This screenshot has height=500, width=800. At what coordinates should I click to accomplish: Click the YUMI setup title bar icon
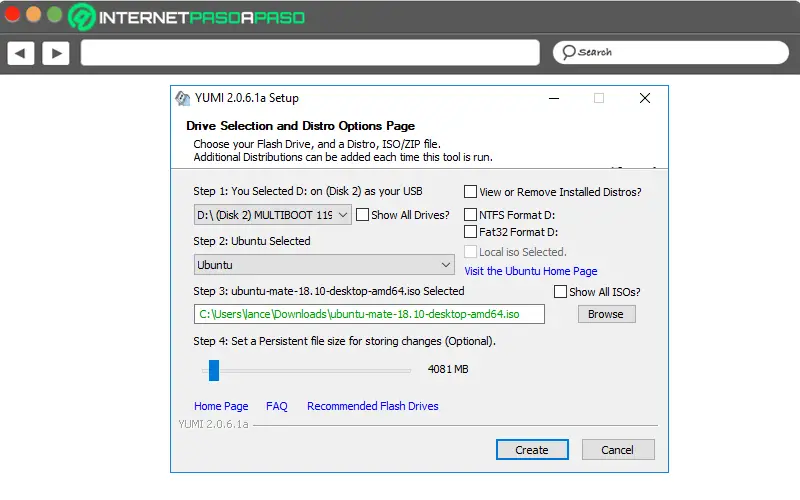click(x=183, y=98)
